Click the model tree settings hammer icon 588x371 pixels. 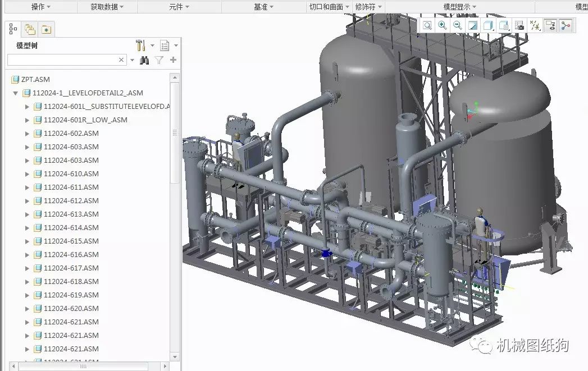pyautogui.click(x=140, y=45)
